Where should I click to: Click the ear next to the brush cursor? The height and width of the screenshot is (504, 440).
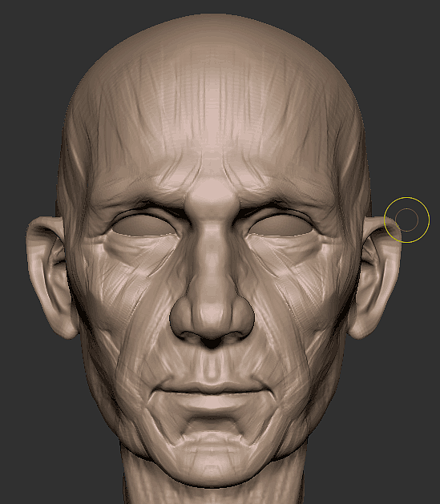click(375, 278)
